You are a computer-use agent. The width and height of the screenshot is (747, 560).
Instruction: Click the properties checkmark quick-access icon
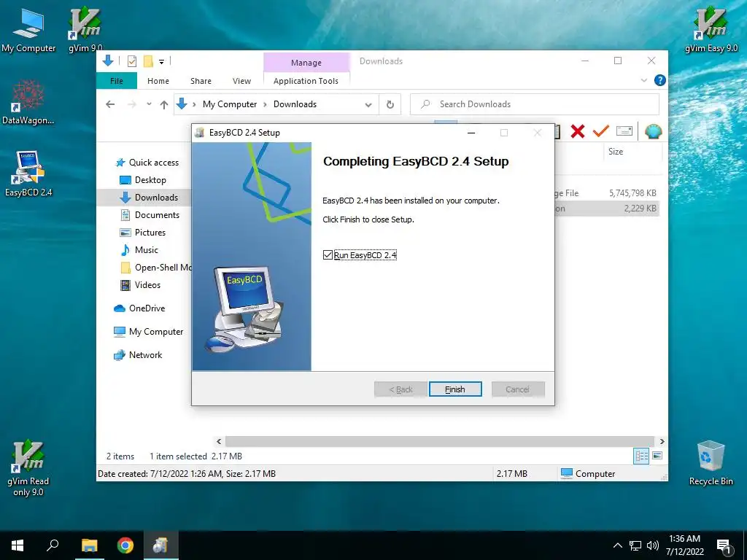tap(133, 61)
